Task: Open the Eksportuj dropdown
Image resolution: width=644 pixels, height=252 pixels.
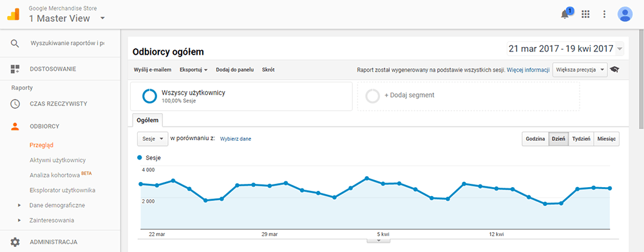Action: 193,69
